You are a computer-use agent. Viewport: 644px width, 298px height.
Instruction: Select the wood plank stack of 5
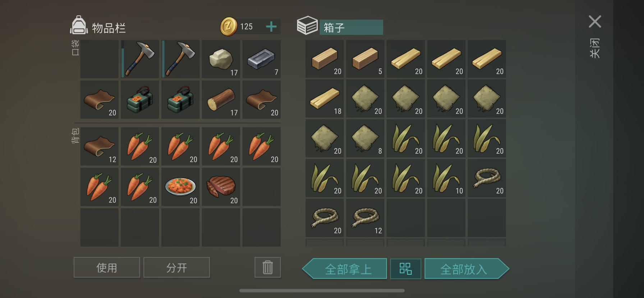[365, 59]
